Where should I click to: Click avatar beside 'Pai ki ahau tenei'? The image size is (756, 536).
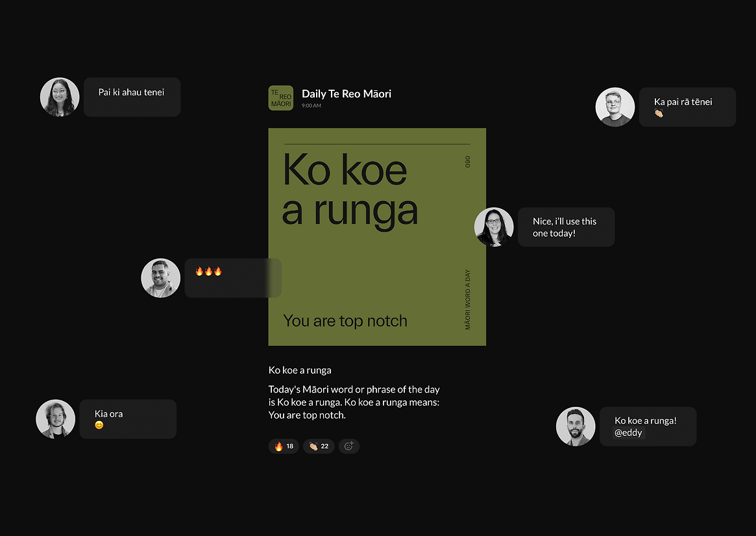pos(60,97)
